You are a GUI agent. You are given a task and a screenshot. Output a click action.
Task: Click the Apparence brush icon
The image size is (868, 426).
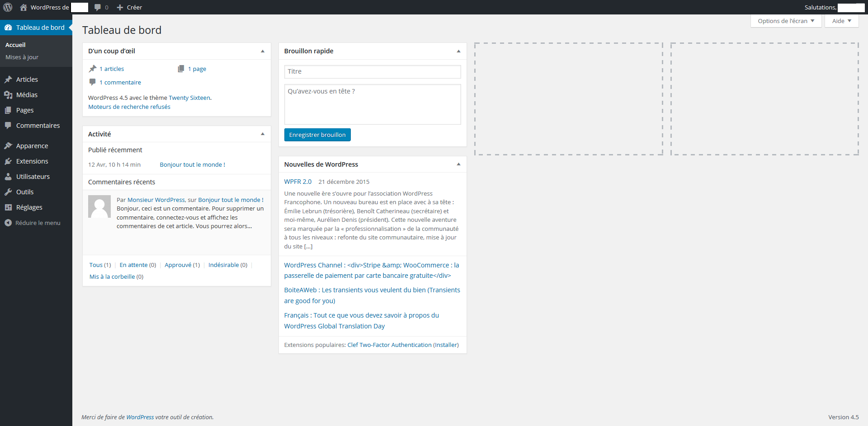click(x=8, y=146)
